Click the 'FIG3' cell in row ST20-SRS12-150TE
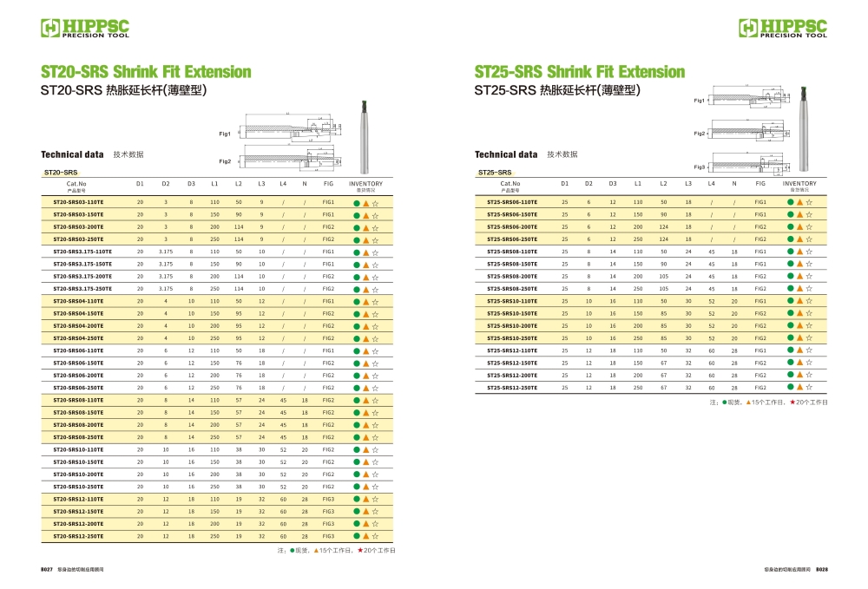The height and width of the screenshot is (589, 868). 328,512
